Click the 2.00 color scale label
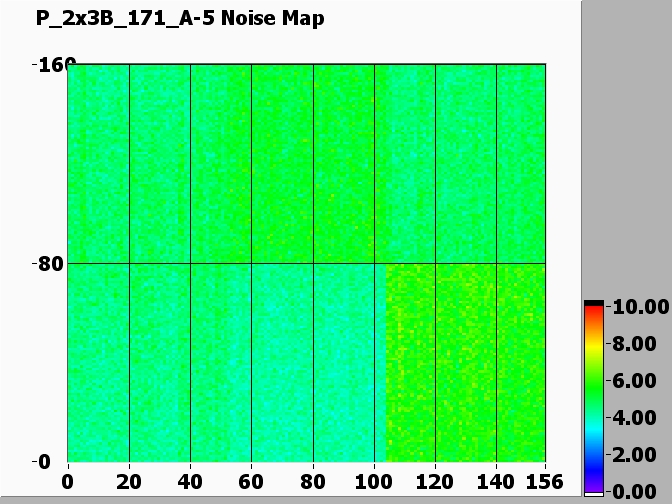The image size is (672, 504). pyautogui.click(x=636, y=454)
